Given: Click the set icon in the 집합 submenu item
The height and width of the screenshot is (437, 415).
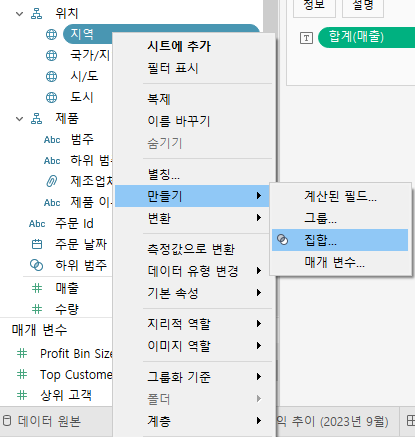Looking at the screenshot, I should 283,240.
